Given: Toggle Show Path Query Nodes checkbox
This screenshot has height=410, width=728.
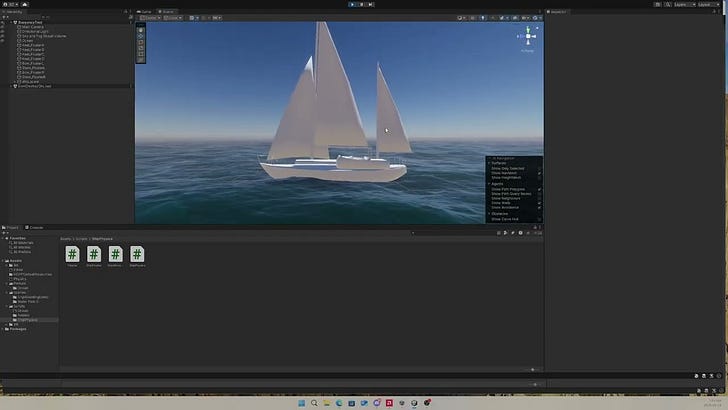Looking at the screenshot, I should coord(540,194).
